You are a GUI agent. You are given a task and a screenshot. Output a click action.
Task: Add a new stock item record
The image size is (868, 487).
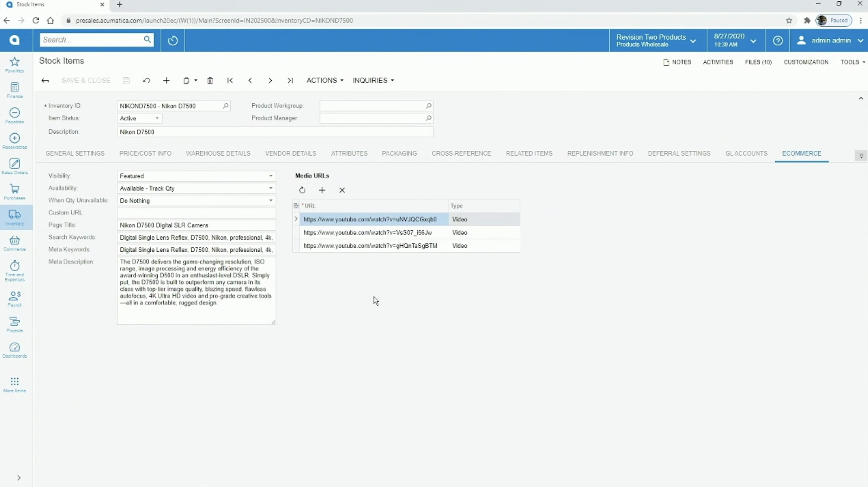[166, 81]
